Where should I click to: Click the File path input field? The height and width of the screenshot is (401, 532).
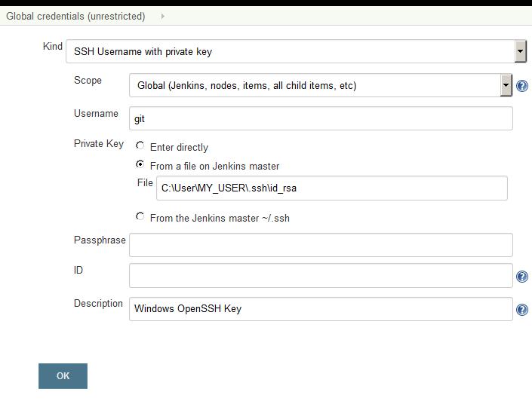[332, 188]
